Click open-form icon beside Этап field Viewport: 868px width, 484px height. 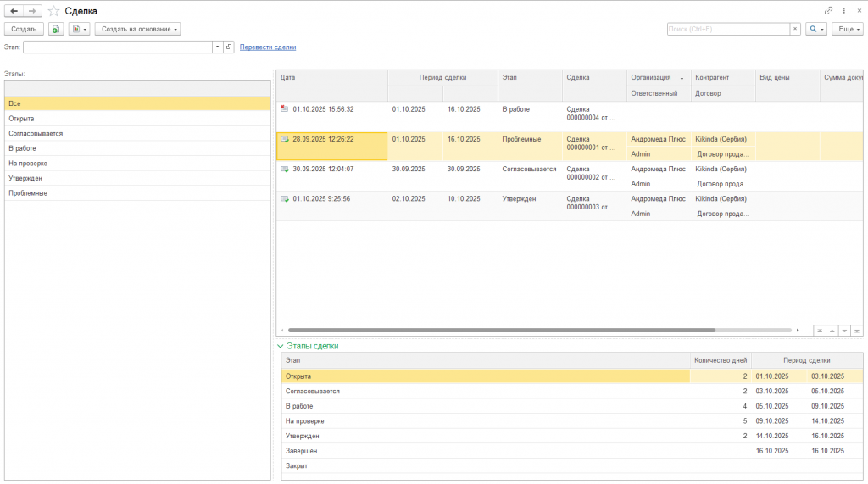(x=228, y=47)
